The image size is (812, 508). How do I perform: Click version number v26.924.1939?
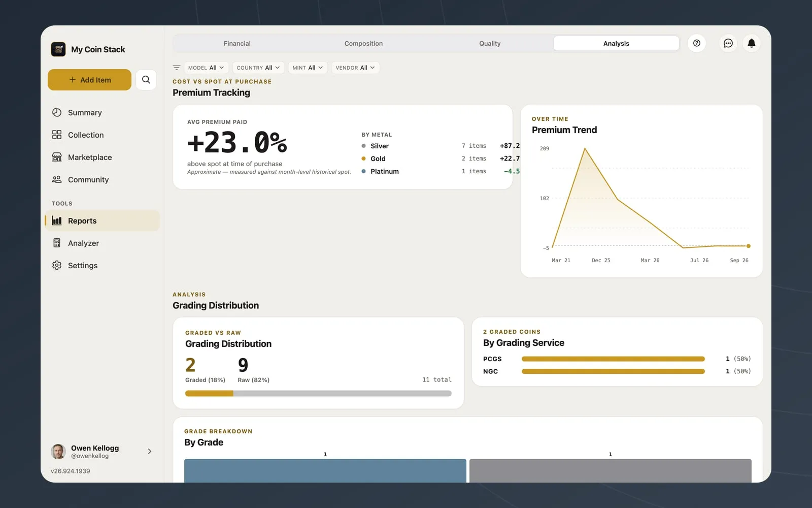[x=71, y=471]
